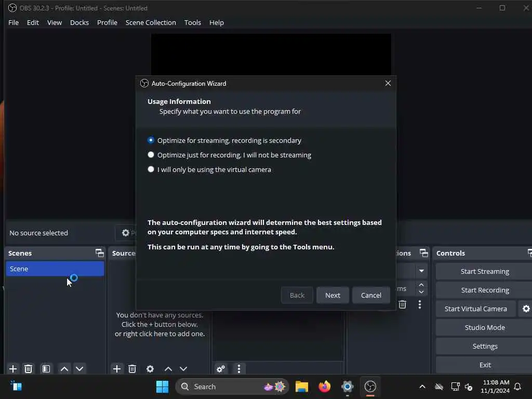Image resolution: width=532 pixels, height=399 pixels.
Task: Open audio mixer three-dot menu
Action: click(239, 369)
